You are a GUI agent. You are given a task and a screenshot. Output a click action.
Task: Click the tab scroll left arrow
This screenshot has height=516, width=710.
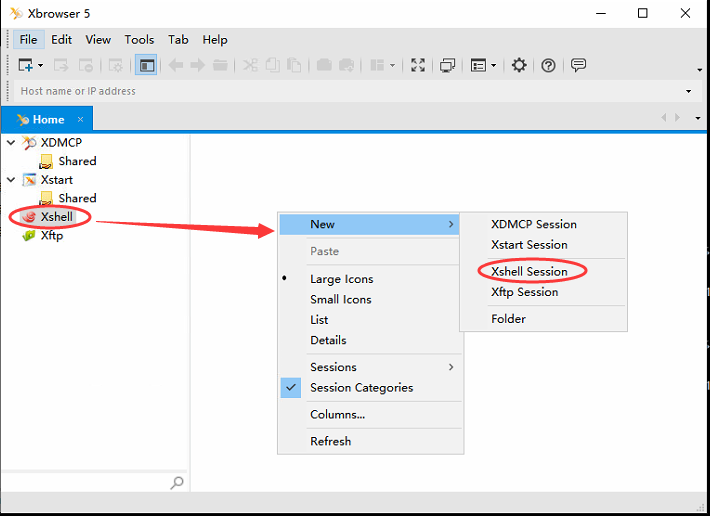664,118
